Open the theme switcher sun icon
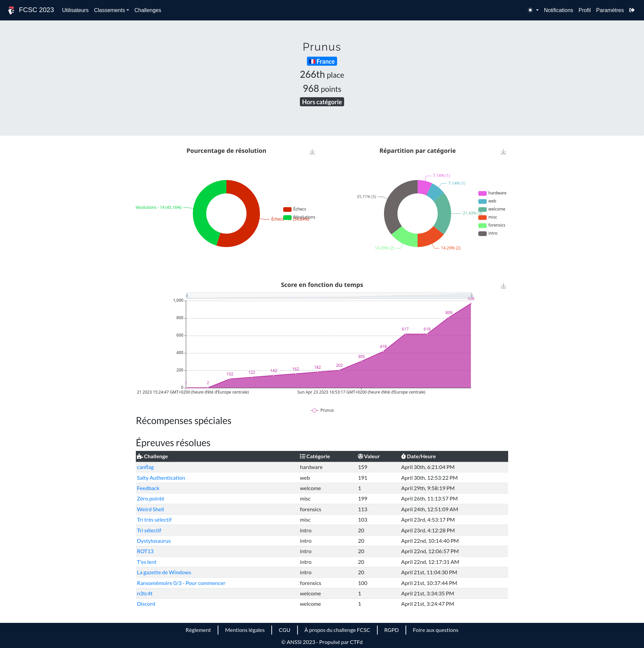644x648 pixels. click(x=530, y=10)
